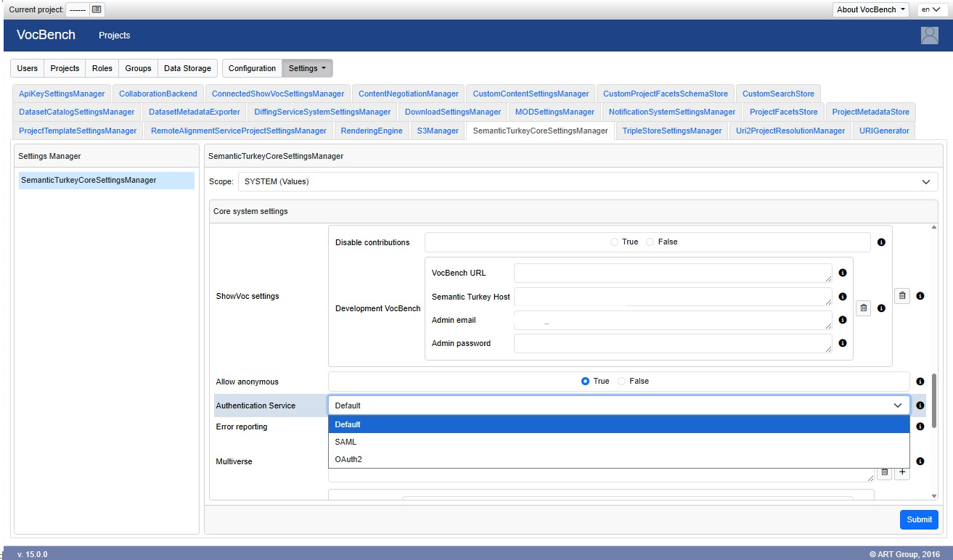
Task: Switch to the TripleStoreSettingsManager tab
Action: point(671,131)
